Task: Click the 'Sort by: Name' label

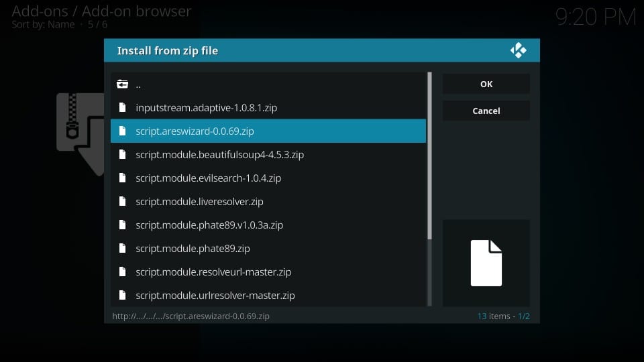Action: (x=43, y=25)
